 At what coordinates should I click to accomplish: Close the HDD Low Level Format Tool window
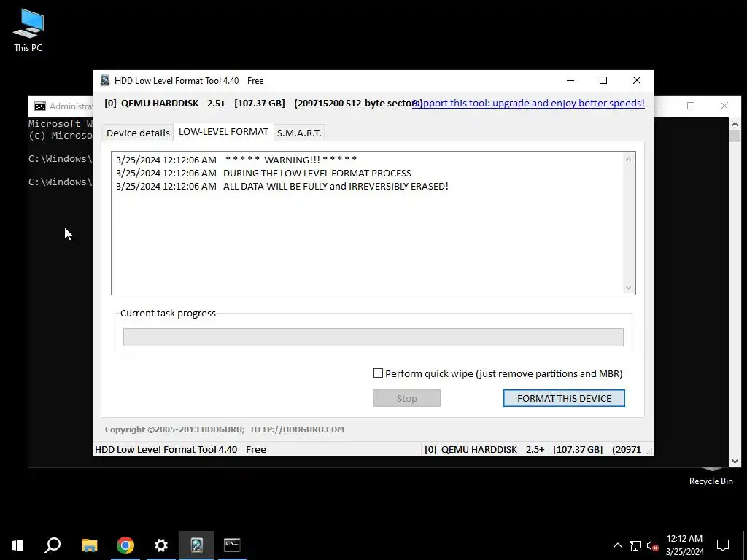(x=636, y=80)
